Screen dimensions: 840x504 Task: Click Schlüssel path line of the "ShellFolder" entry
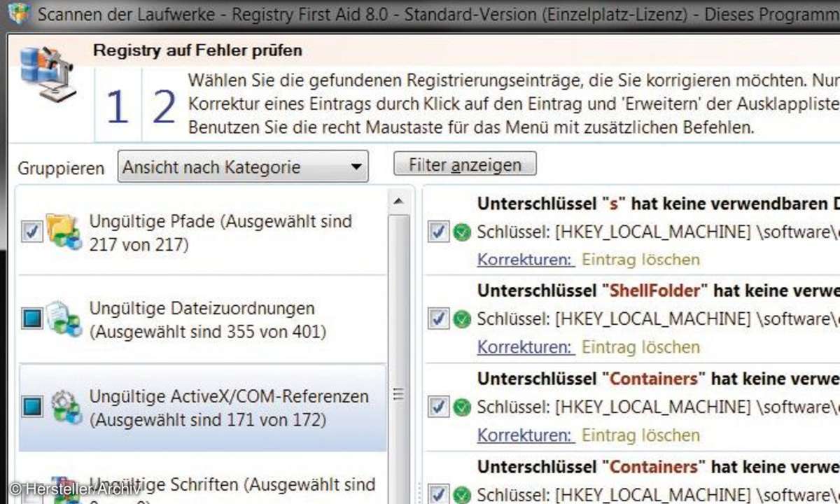658,319
